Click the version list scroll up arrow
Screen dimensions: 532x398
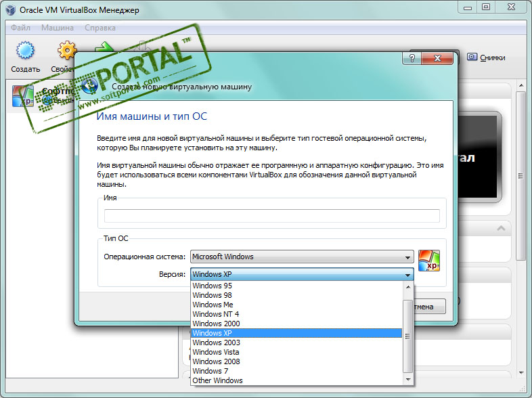click(408, 287)
